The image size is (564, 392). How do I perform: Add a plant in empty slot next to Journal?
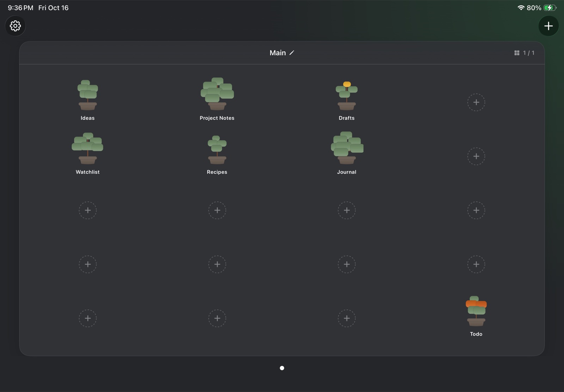476,156
